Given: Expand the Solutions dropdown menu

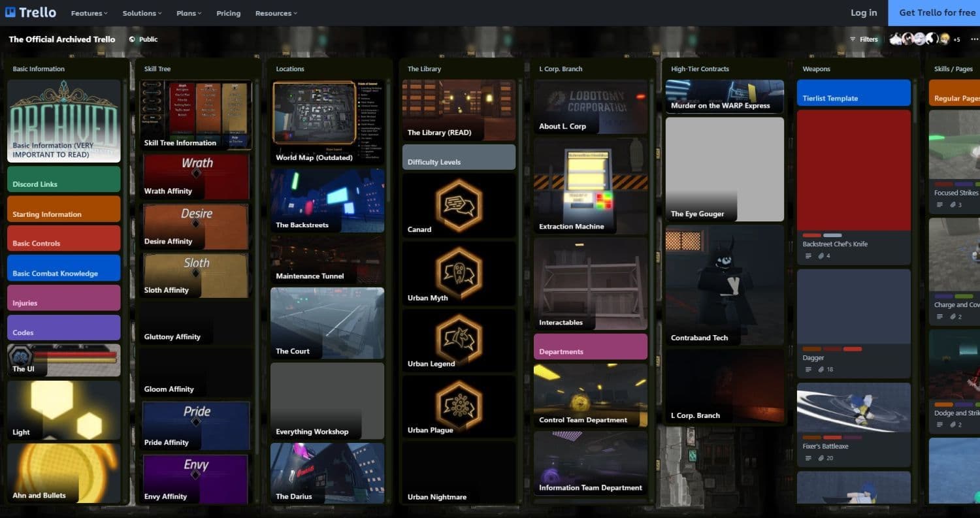Looking at the screenshot, I should pyautogui.click(x=142, y=13).
